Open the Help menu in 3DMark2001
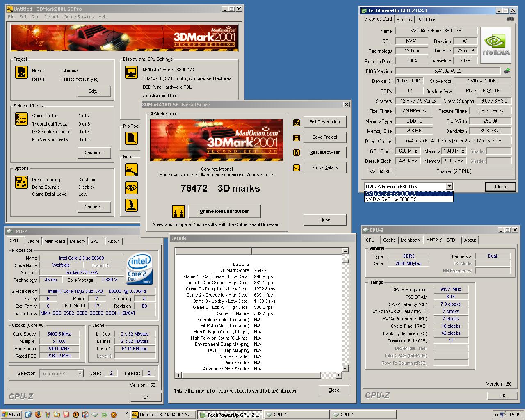This screenshot has width=525, height=420. click(103, 17)
